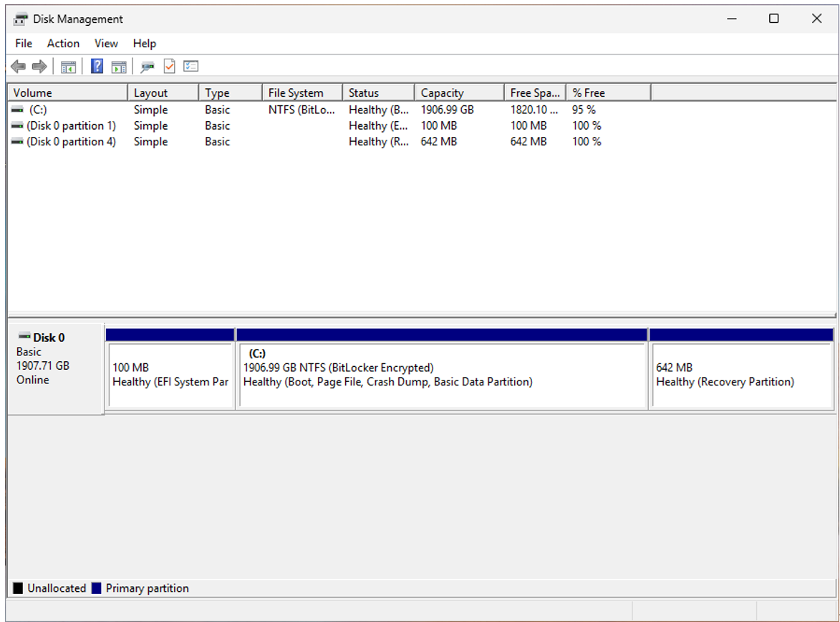840x622 pixels.
Task: Open the File menu
Action: click(x=24, y=44)
